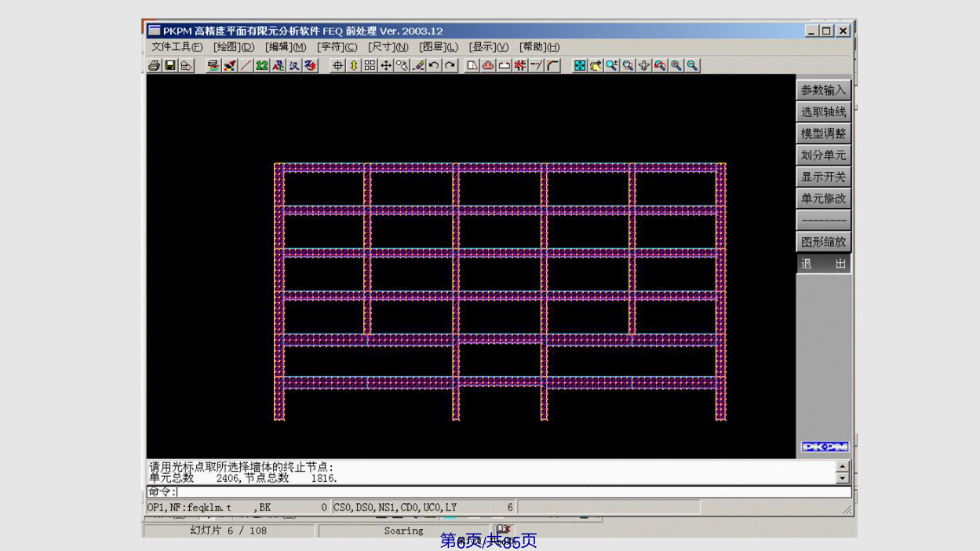Click the ABC character text icon
The width and height of the screenshot is (980, 551).
(279, 66)
